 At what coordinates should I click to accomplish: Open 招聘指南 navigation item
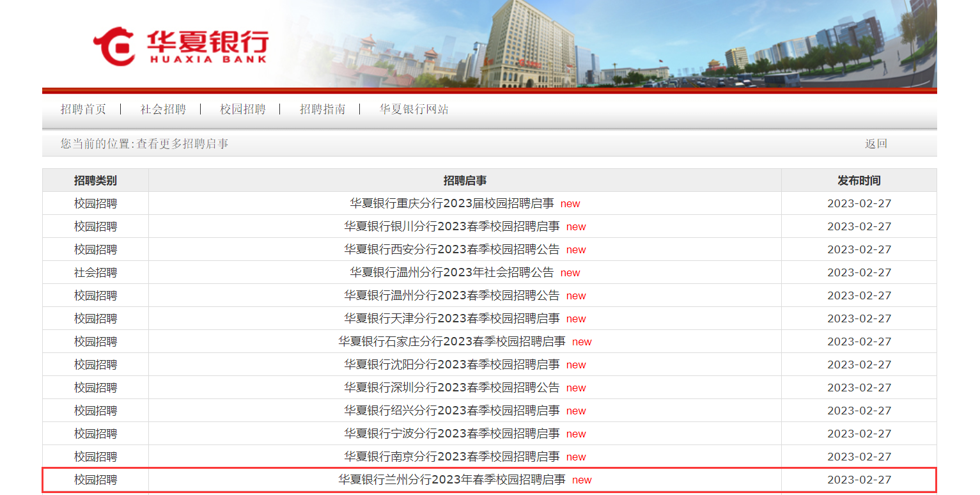point(323,109)
